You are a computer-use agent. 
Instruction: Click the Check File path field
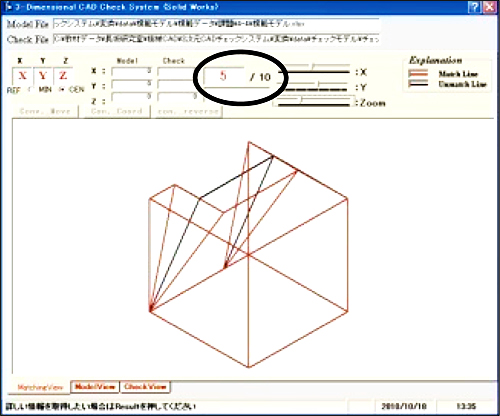pyautogui.click(x=216, y=39)
